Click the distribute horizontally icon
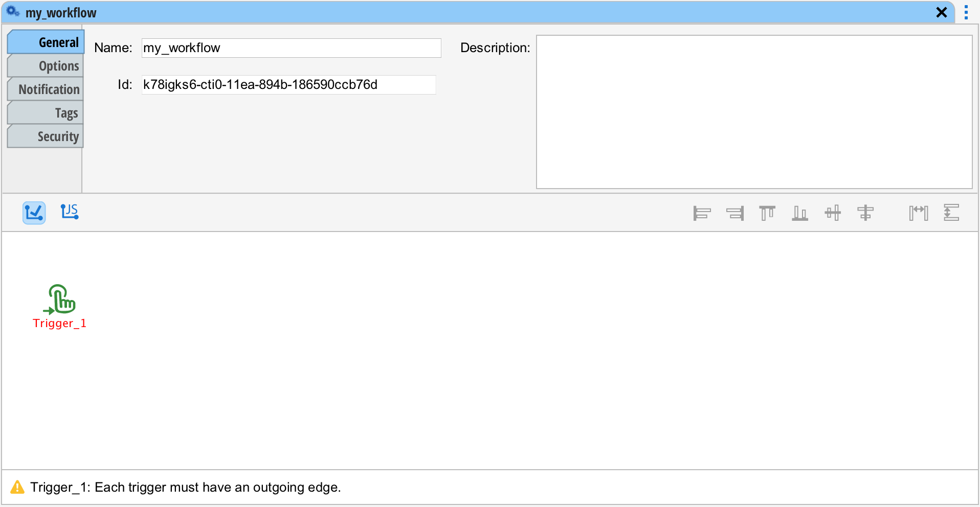 [x=919, y=213]
